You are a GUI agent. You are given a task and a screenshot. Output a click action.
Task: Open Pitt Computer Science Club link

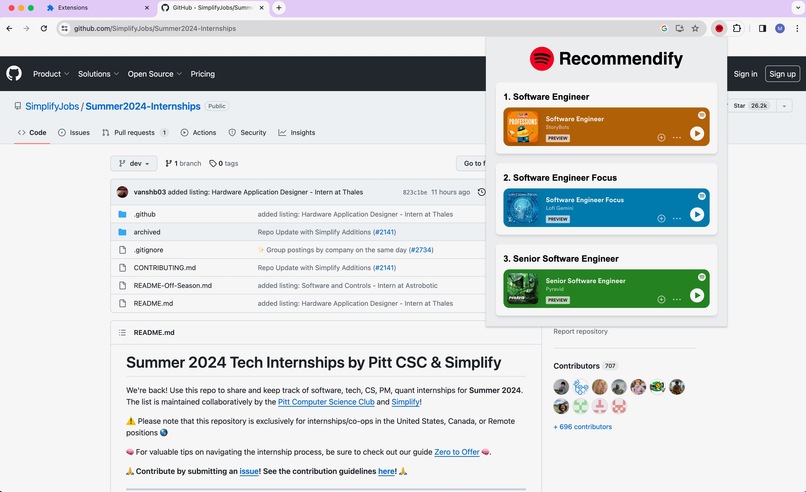326,402
